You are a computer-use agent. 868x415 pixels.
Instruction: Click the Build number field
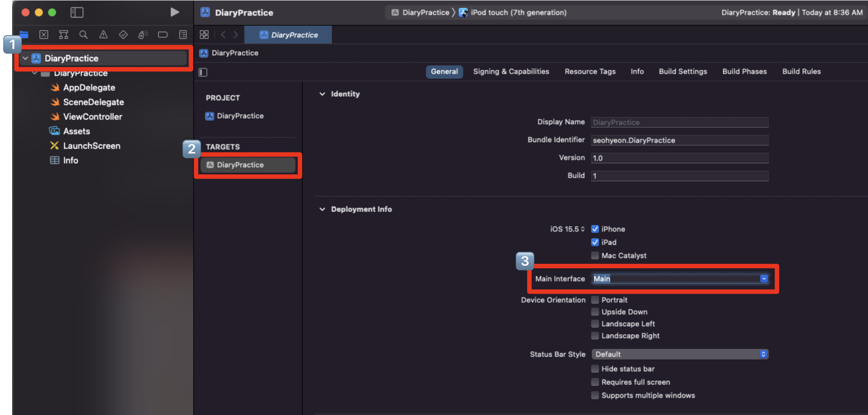(x=679, y=176)
